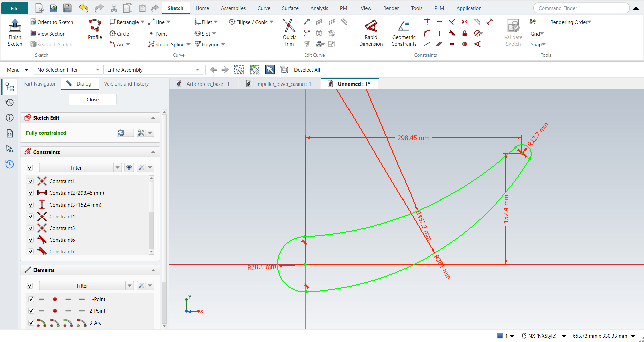Collapse the Elements section
Viewport: 644px width, 342px height.
153,270
